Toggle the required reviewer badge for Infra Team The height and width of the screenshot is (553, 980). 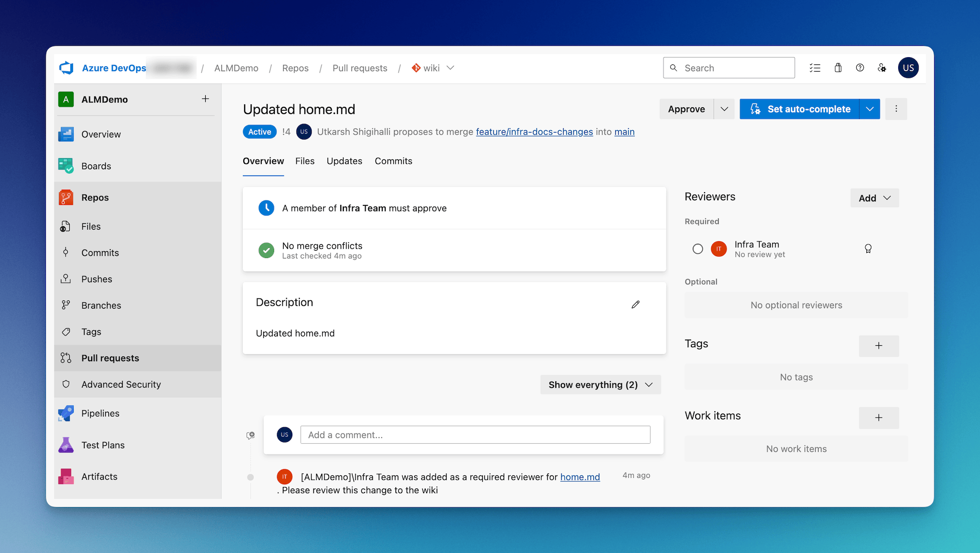[x=868, y=249]
